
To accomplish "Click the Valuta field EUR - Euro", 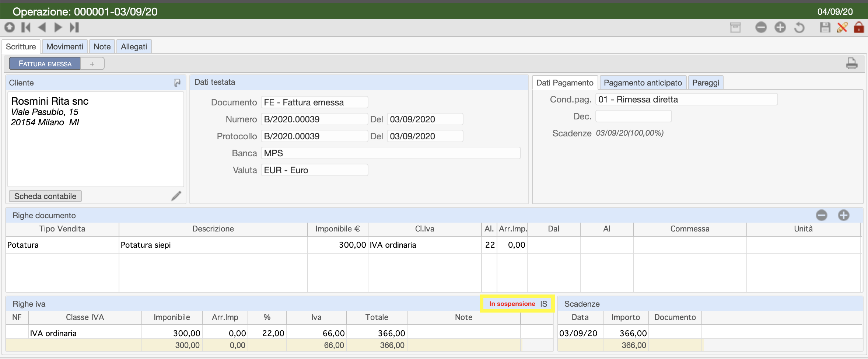I will 314,170.
